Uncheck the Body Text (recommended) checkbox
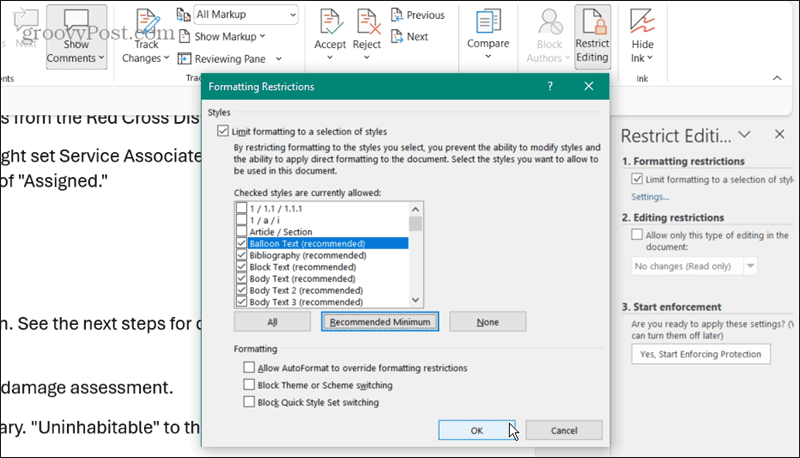800x458 pixels. (x=241, y=278)
